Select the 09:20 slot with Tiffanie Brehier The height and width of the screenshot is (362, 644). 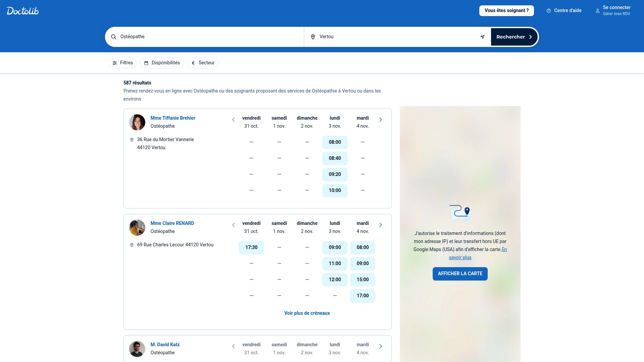334,174
